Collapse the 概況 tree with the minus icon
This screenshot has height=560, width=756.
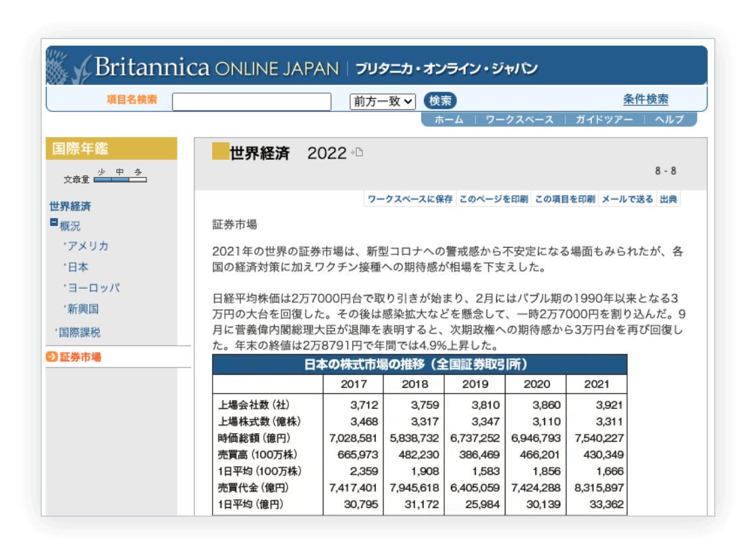(54, 222)
